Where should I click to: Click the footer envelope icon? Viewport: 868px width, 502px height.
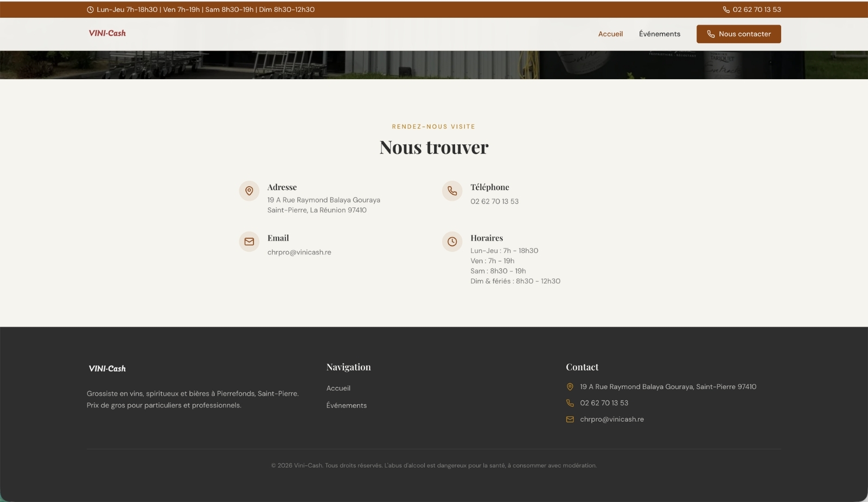click(570, 420)
